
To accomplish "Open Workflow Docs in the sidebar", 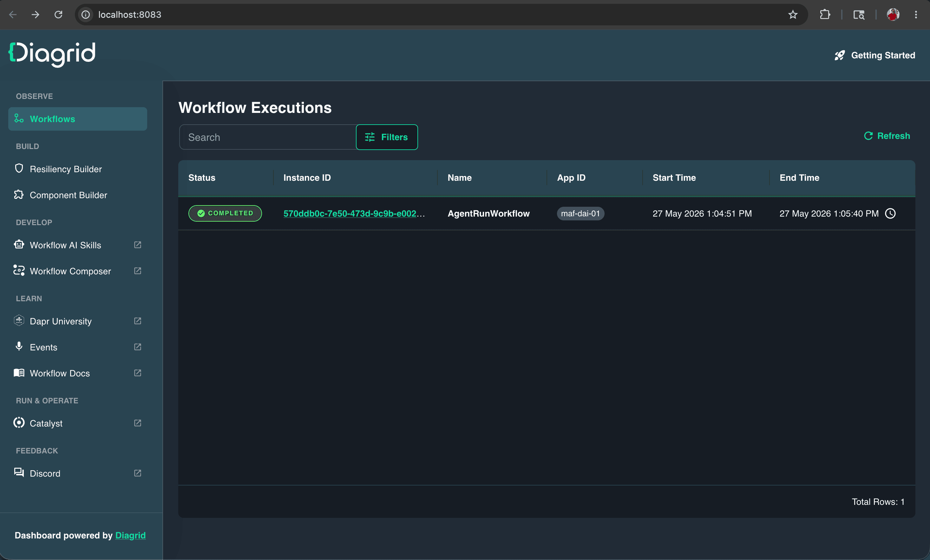I will pyautogui.click(x=78, y=373).
